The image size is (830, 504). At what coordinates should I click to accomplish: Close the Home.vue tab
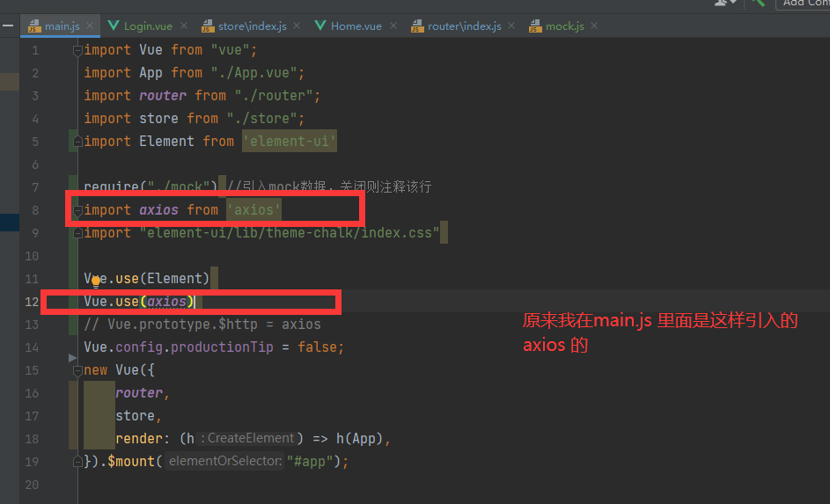click(x=393, y=26)
